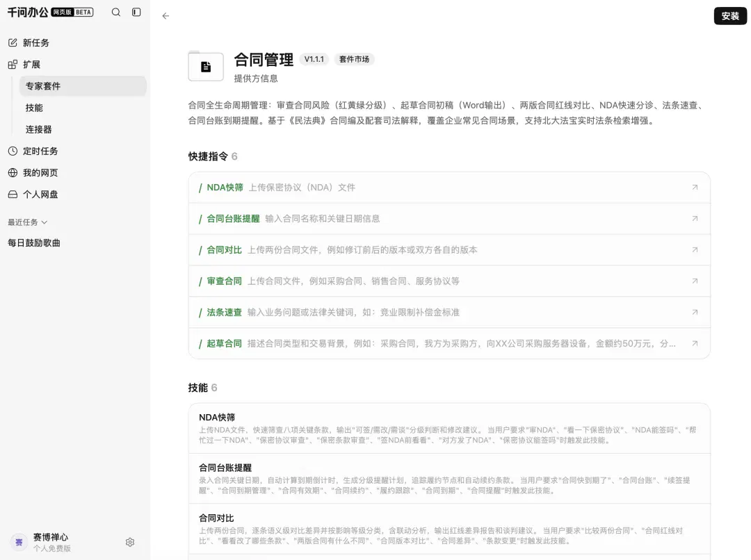Click the 套件市场 tag
The width and height of the screenshot is (751, 560).
354,59
